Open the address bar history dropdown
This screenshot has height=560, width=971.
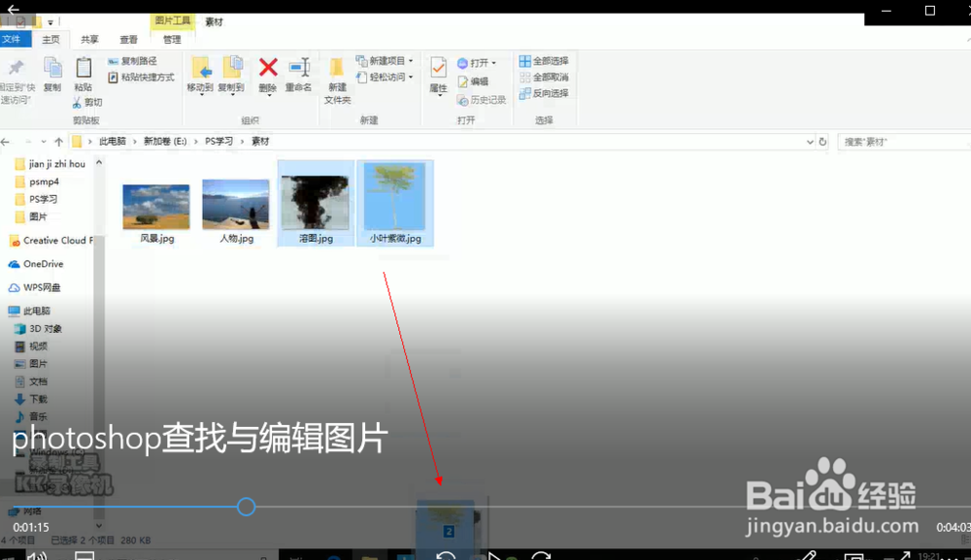pos(810,142)
